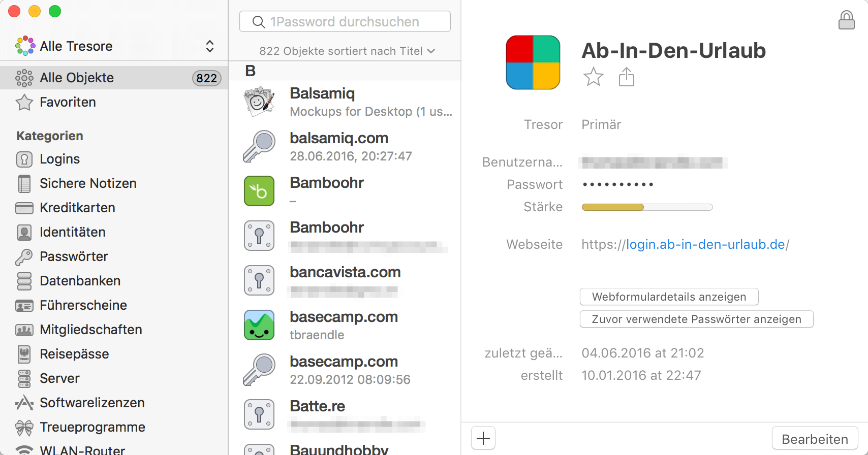Click the bancavista.com keyhole icon
The height and width of the screenshot is (455, 868).
pyautogui.click(x=259, y=280)
